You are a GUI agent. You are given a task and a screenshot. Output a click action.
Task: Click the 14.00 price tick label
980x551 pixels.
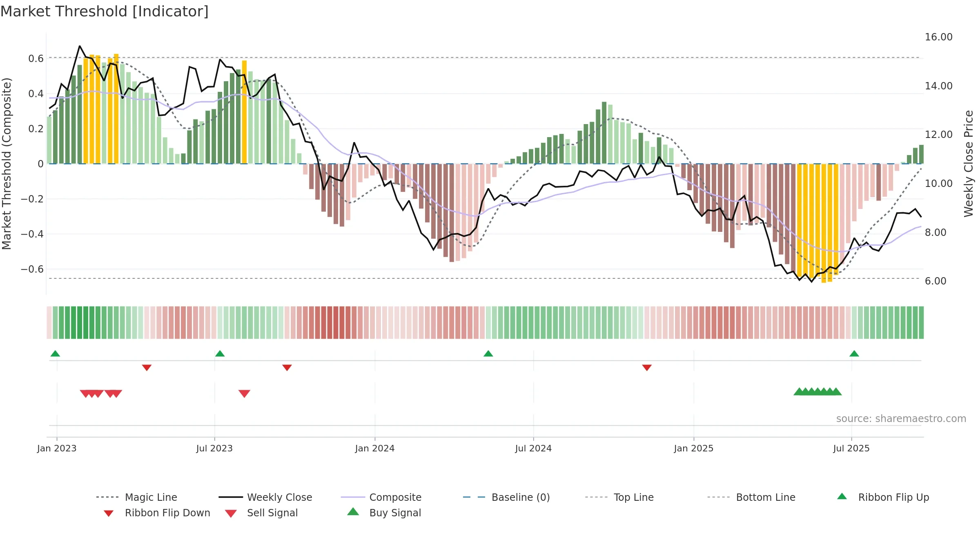point(939,86)
